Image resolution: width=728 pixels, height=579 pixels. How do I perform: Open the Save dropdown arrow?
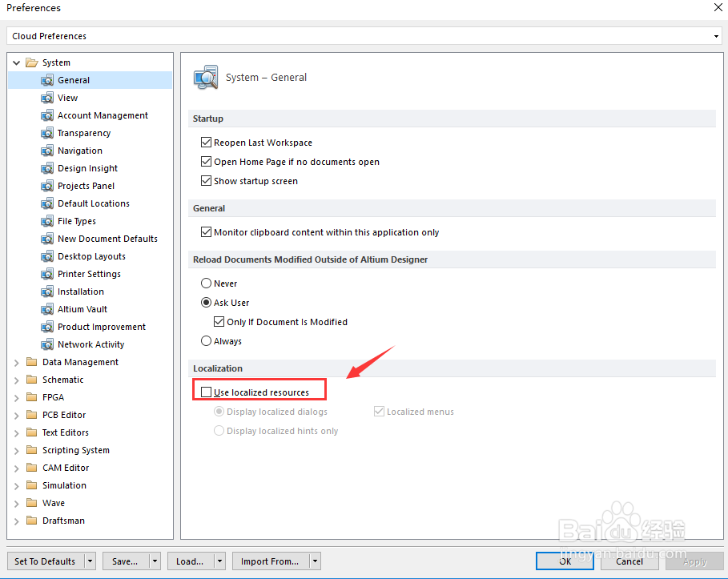155,561
